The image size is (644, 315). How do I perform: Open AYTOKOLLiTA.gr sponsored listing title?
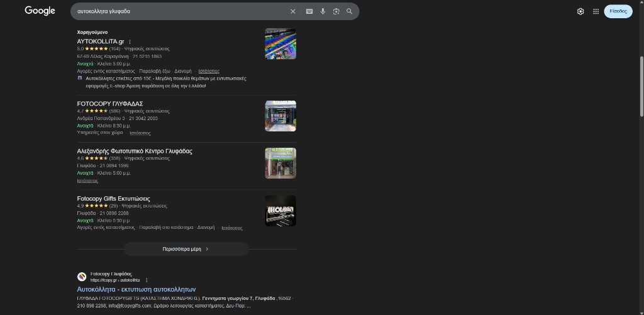101,41
